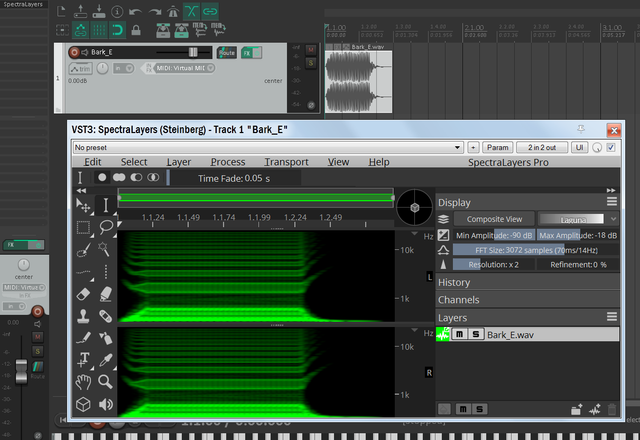Viewport: 640px width, 440px height.
Task: Click the Bark_E track volume fader
Action: 193,52
